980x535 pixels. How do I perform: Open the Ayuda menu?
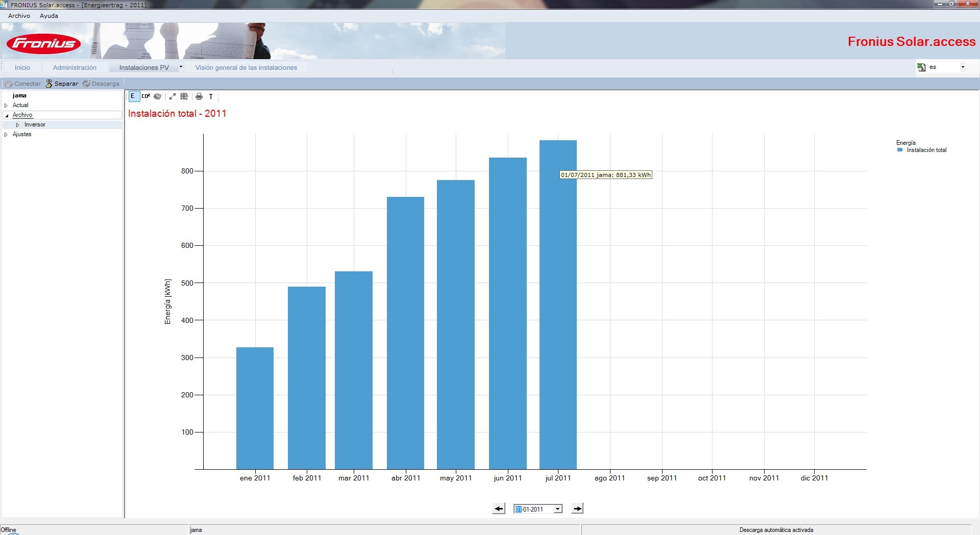[49, 16]
